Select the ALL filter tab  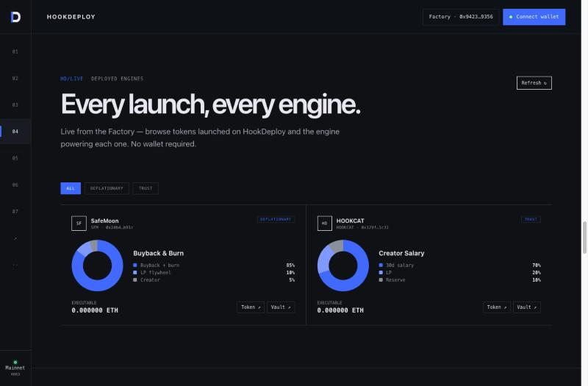click(x=71, y=188)
